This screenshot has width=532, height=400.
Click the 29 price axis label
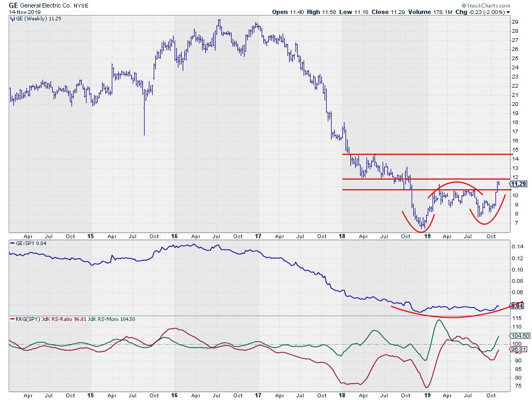coord(515,22)
